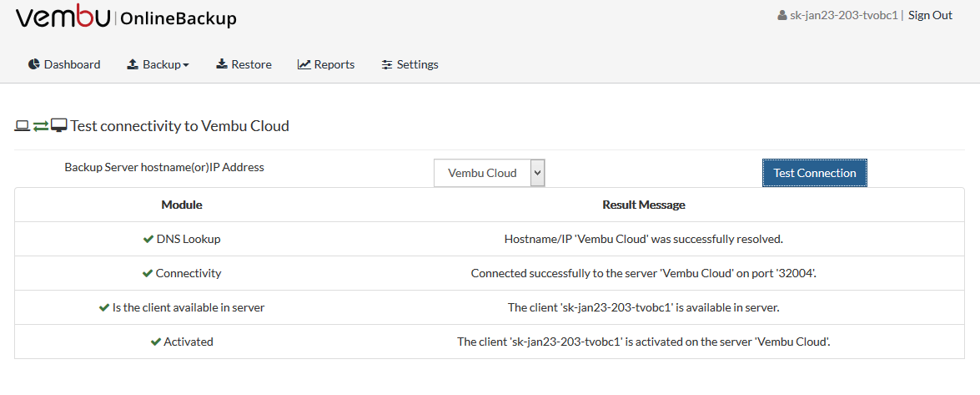
Task: Click the Activated module cell
Action: pyautogui.click(x=182, y=342)
